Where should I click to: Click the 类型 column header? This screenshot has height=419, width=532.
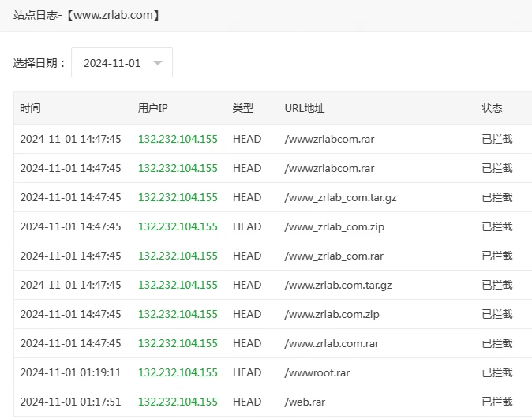coord(242,108)
